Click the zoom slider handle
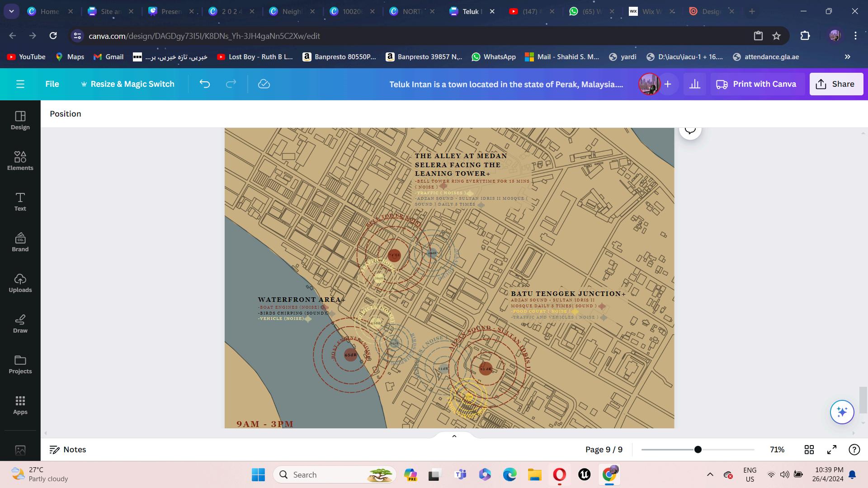 pyautogui.click(x=698, y=450)
